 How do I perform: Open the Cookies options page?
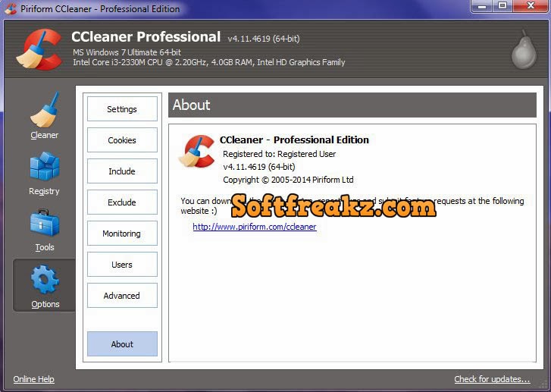[122, 140]
